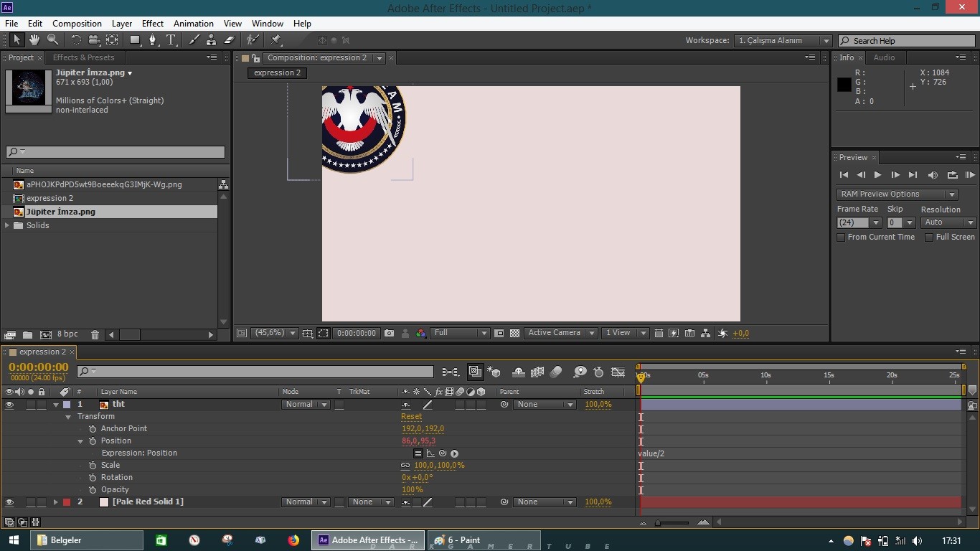
Task: Click the Pale Red Solid label color swatch
Action: 67,502
